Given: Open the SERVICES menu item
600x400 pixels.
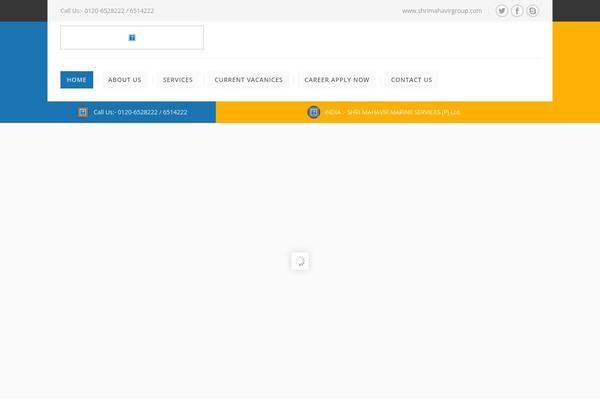Looking at the screenshot, I should click(x=178, y=80).
